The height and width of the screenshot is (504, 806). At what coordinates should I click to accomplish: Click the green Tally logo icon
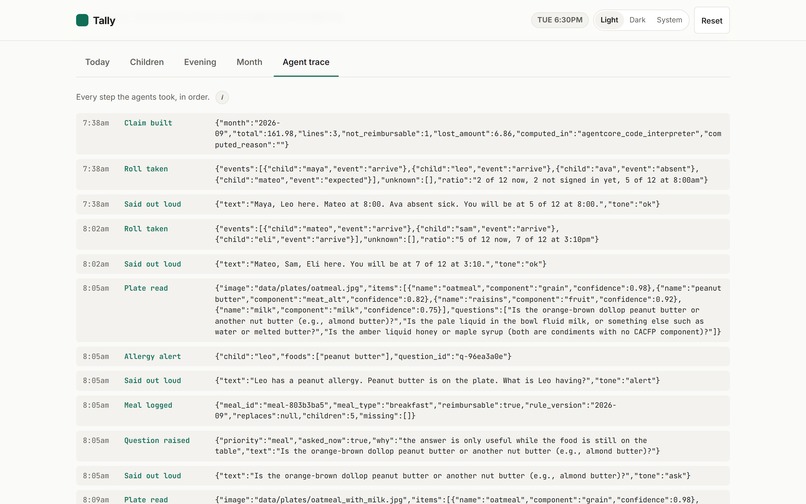(x=82, y=20)
